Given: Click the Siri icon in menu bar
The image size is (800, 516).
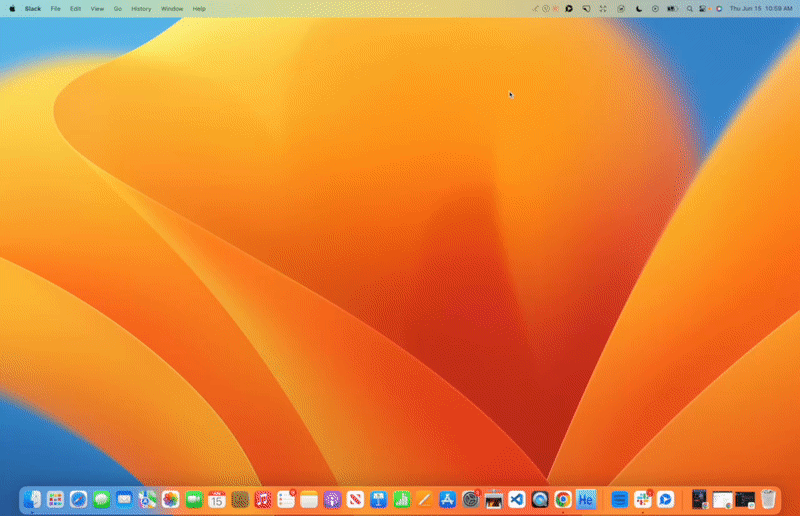Looking at the screenshot, I should coord(719,9).
